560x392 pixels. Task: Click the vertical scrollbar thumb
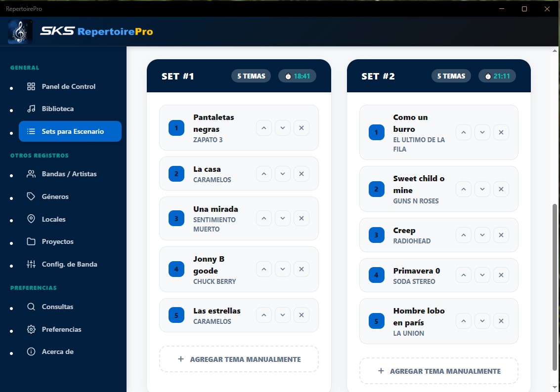554,286
